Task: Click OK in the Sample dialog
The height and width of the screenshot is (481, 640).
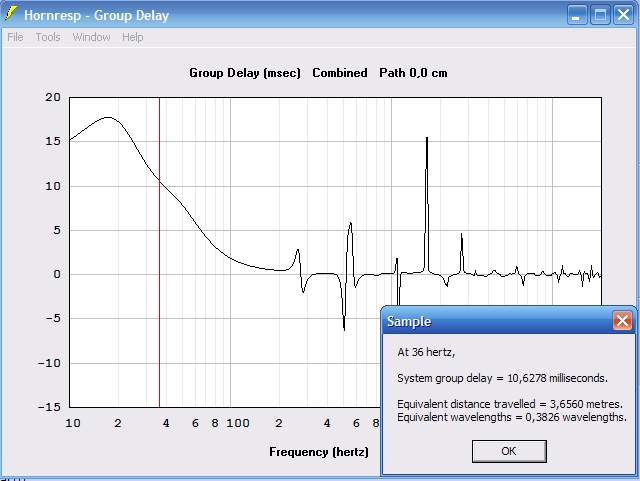Action: (x=509, y=451)
